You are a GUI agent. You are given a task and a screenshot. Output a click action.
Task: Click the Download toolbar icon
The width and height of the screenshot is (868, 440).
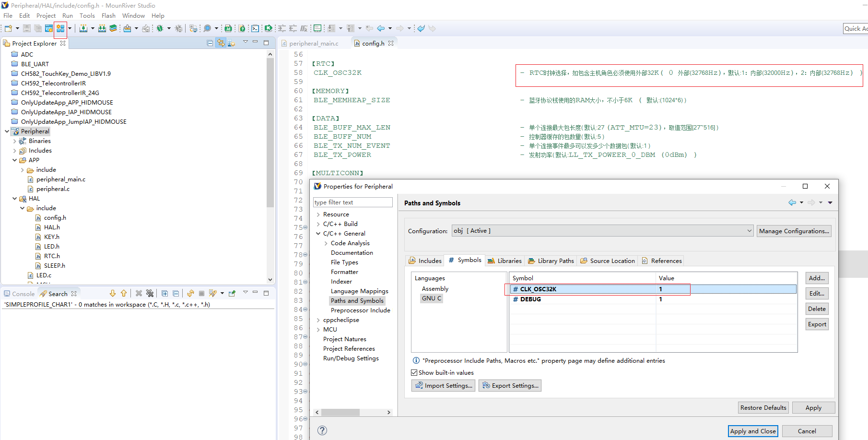127,28
